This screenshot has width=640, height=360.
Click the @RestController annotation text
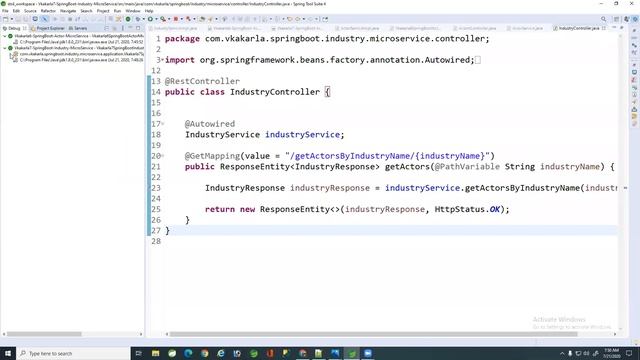(202, 81)
